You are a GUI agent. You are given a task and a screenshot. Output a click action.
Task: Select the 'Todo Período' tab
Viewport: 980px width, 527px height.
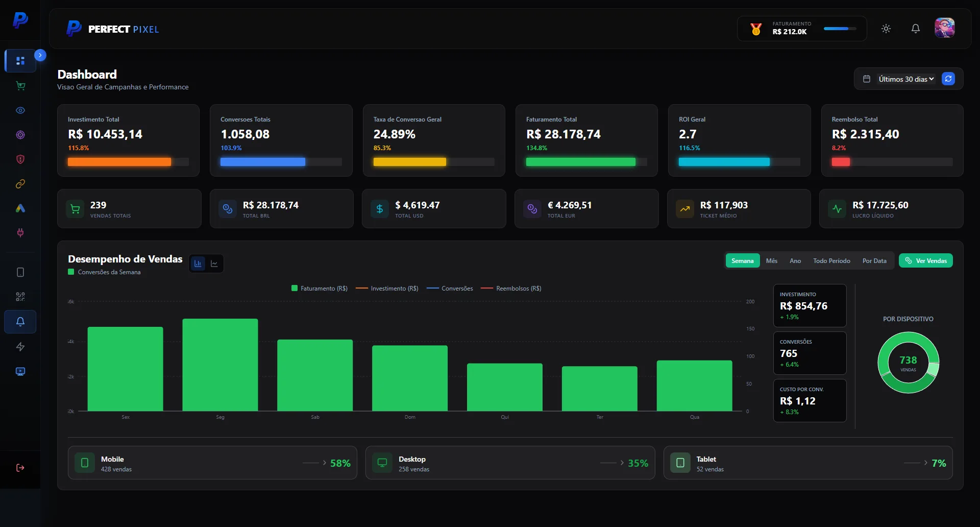[x=831, y=261]
